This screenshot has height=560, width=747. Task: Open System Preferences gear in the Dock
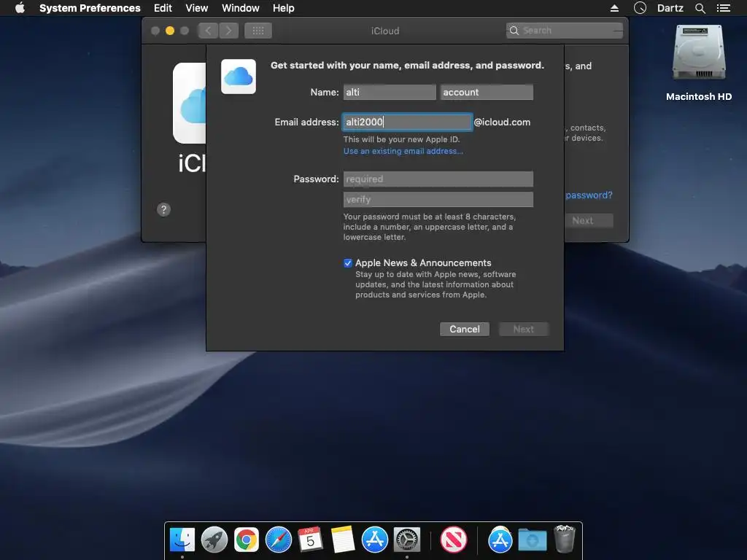coord(407,540)
